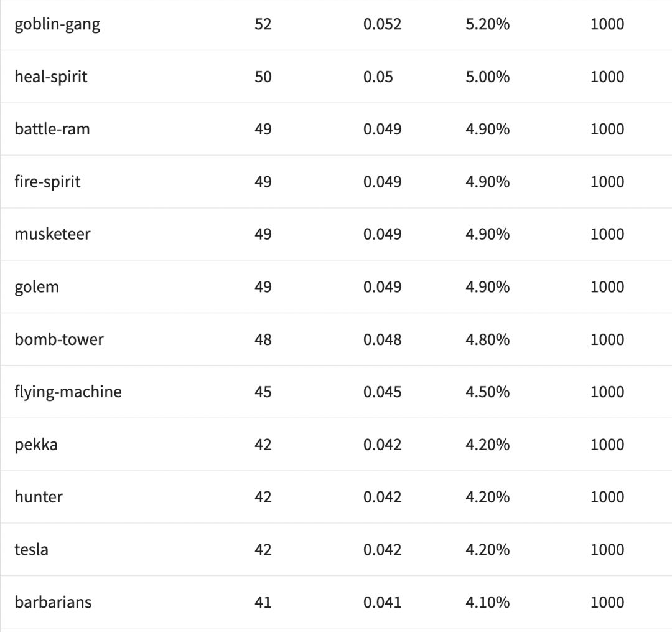The width and height of the screenshot is (672, 632).
Task: Select the 4.80% cell for bomb-tower
Action: point(487,339)
